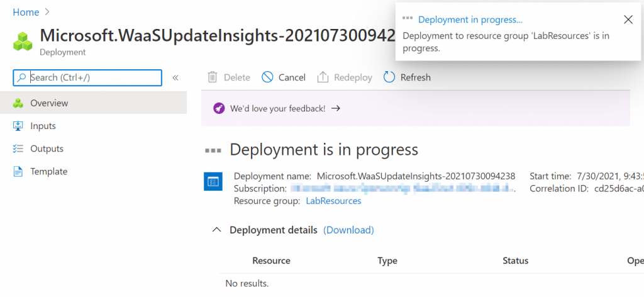Open the Deployment in progress notification link
Image resolution: width=644 pixels, height=297 pixels.
point(470,20)
